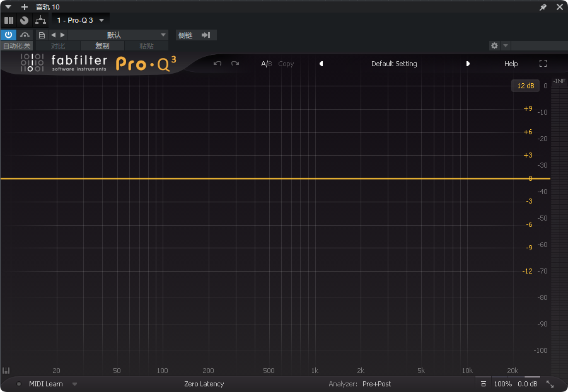
Task: Select next preset with right arrow
Action: click(468, 64)
